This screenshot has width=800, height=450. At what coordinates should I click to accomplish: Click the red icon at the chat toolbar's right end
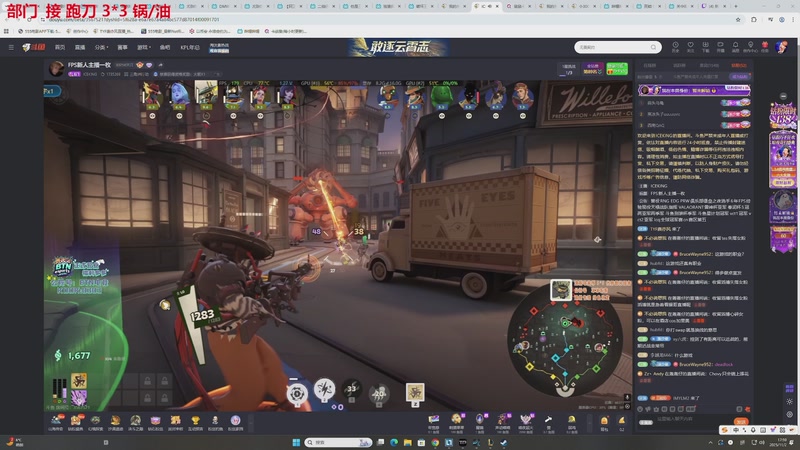pos(747,409)
